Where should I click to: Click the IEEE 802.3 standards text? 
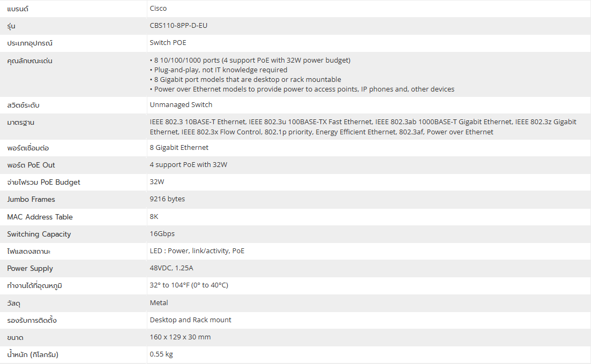363,127
